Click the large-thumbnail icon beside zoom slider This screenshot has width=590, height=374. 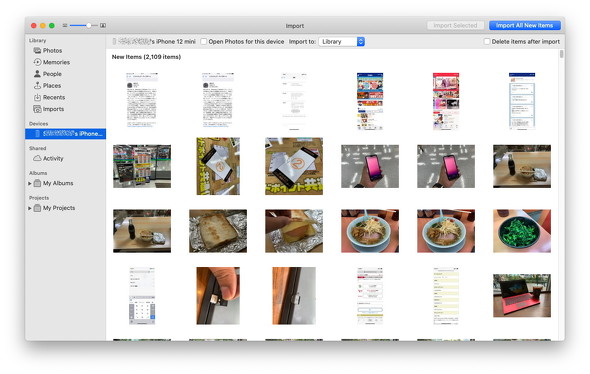click(103, 25)
